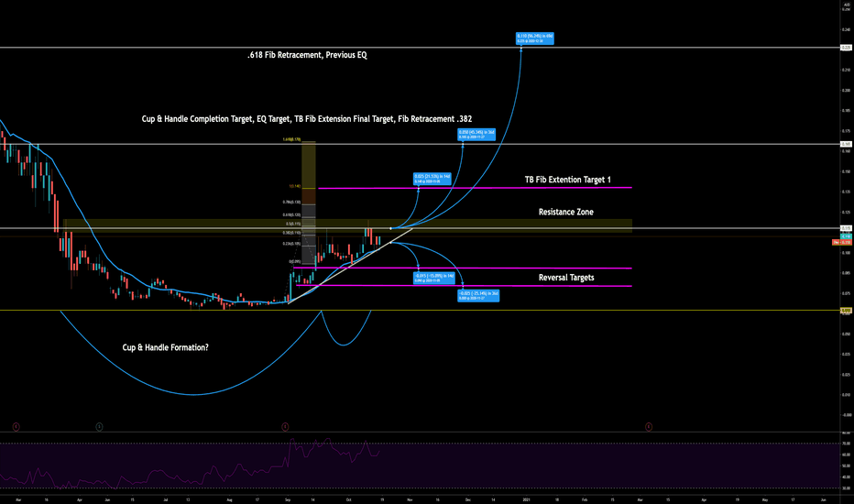This screenshot has height=504, width=854.
Task: Open the event marker icon above Sep
Action: click(x=285, y=427)
